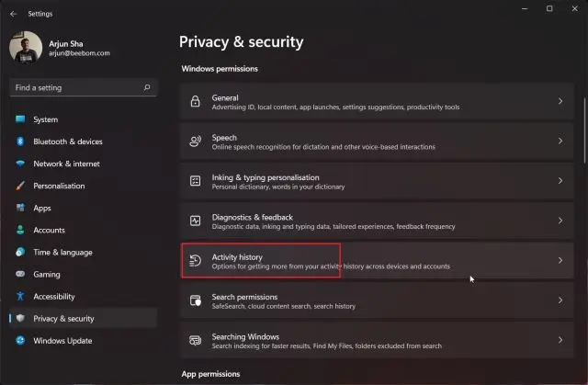This screenshot has height=385, width=588.
Task: Open the General title text
Action: (x=225, y=97)
